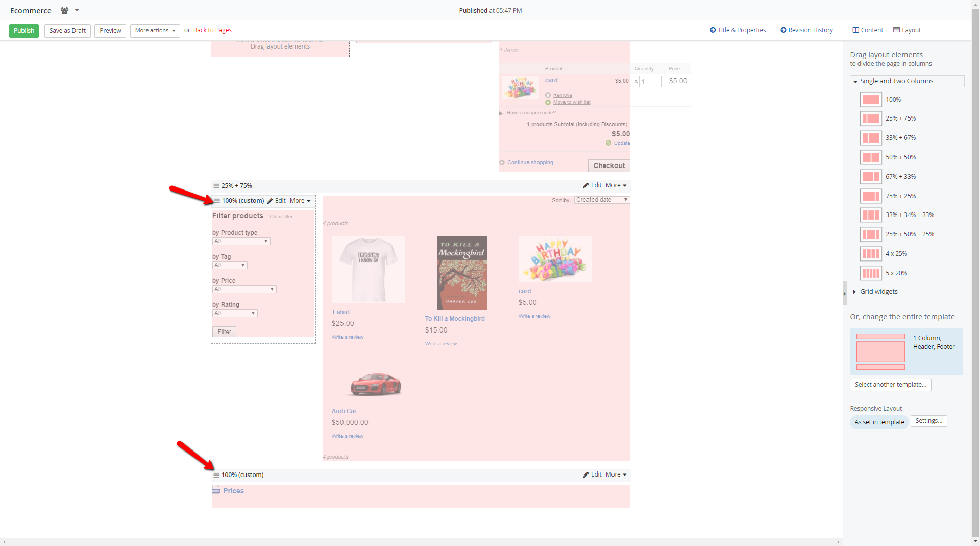
Task: Select the 33% + 34% + 33% layout icon
Action: tap(871, 215)
